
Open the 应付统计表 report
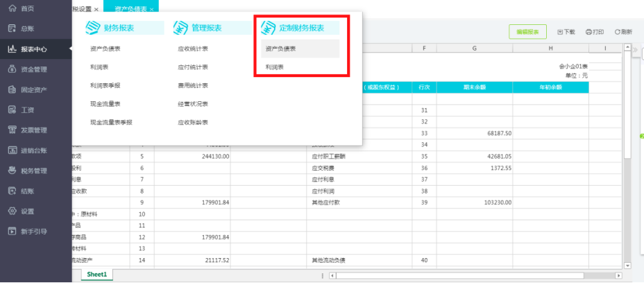click(193, 67)
